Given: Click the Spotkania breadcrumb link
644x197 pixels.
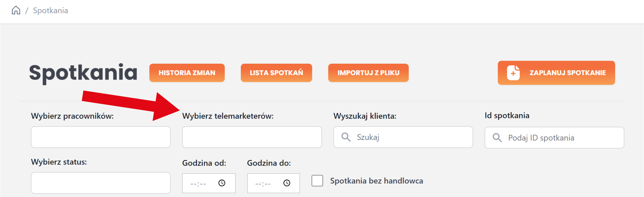Looking at the screenshot, I should [x=50, y=11].
